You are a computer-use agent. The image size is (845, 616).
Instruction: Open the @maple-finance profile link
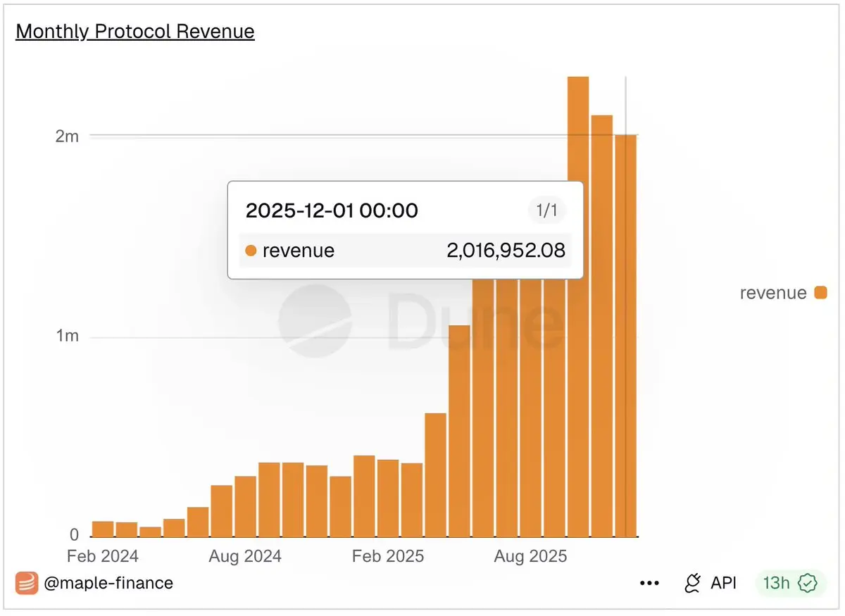(108, 583)
